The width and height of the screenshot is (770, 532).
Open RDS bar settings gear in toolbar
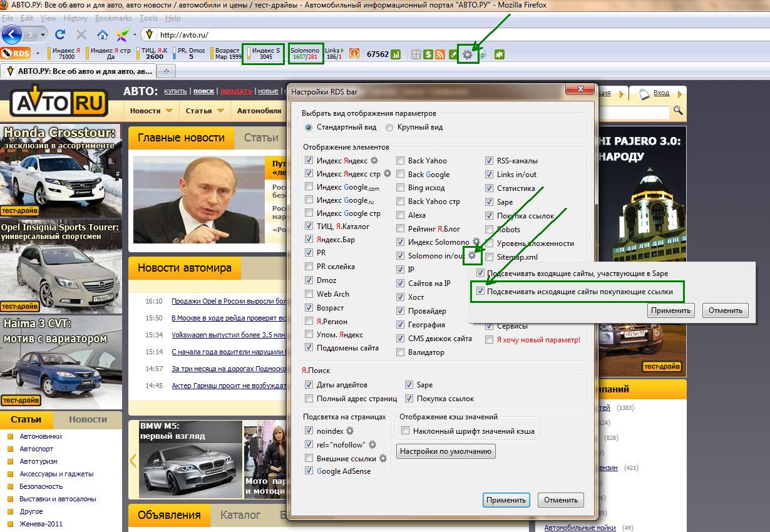pos(468,54)
